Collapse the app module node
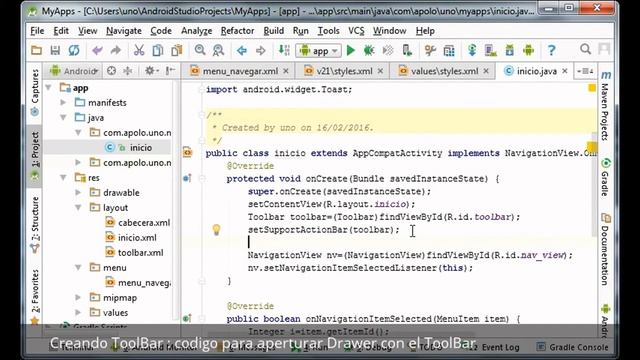Image resolution: width=640 pixels, height=360 pixels. (x=49, y=88)
